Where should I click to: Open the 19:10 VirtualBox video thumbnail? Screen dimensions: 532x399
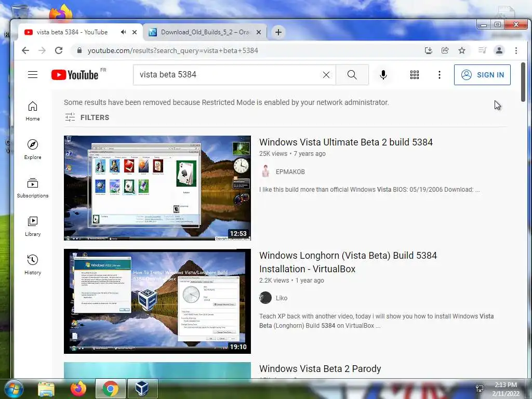pos(157,301)
